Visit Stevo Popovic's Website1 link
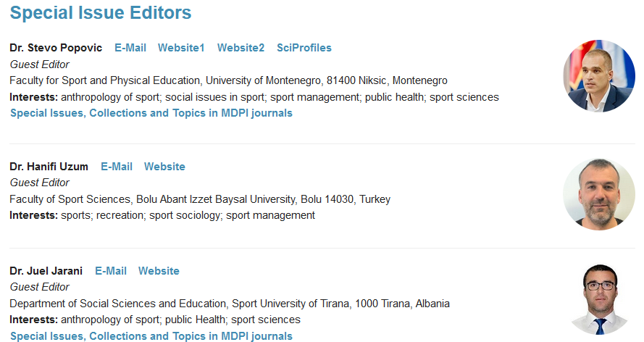This screenshot has height=342, width=644. tap(181, 48)
